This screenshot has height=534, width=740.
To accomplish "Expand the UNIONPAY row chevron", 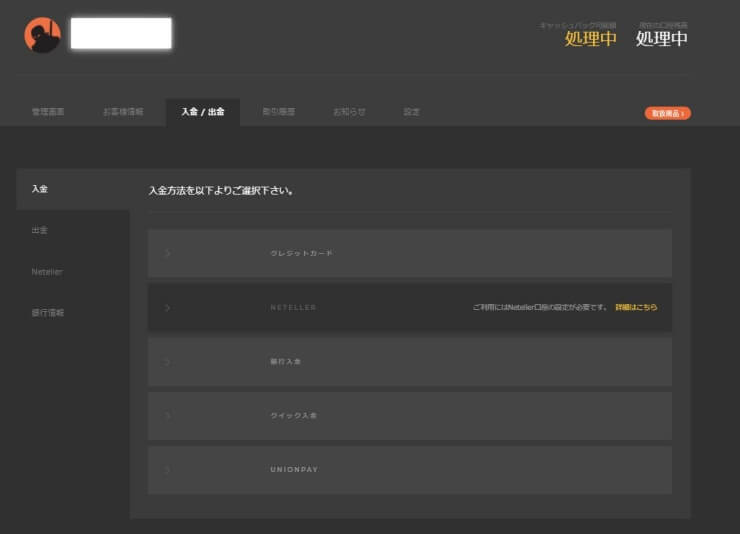I will (x=167, y=469).
